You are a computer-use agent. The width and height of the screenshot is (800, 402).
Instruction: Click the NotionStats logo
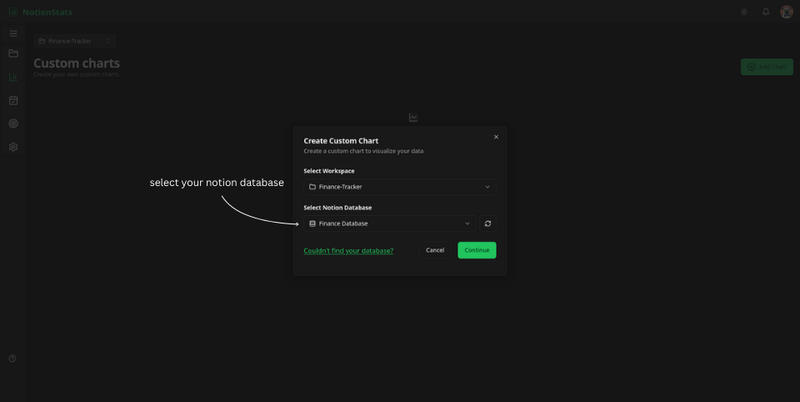click(x=41, y=12)
